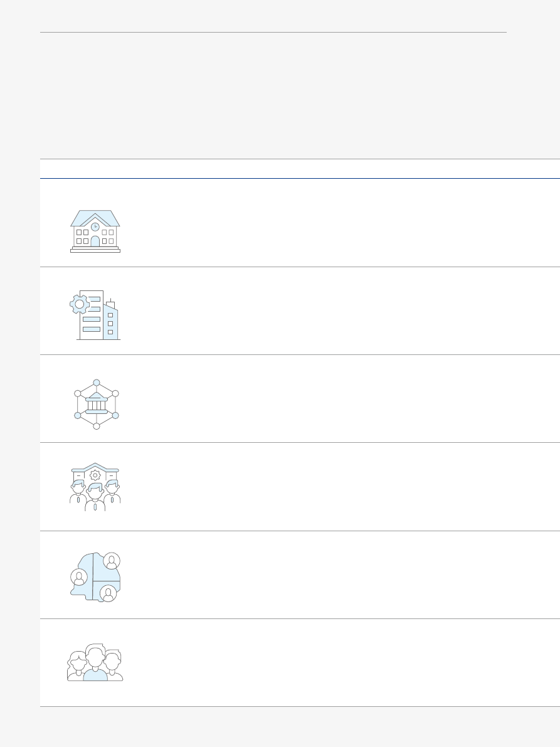This screenshot has height=747, width=560.
Task: Click the middle person in the people group
Action: tap(95, 665)
